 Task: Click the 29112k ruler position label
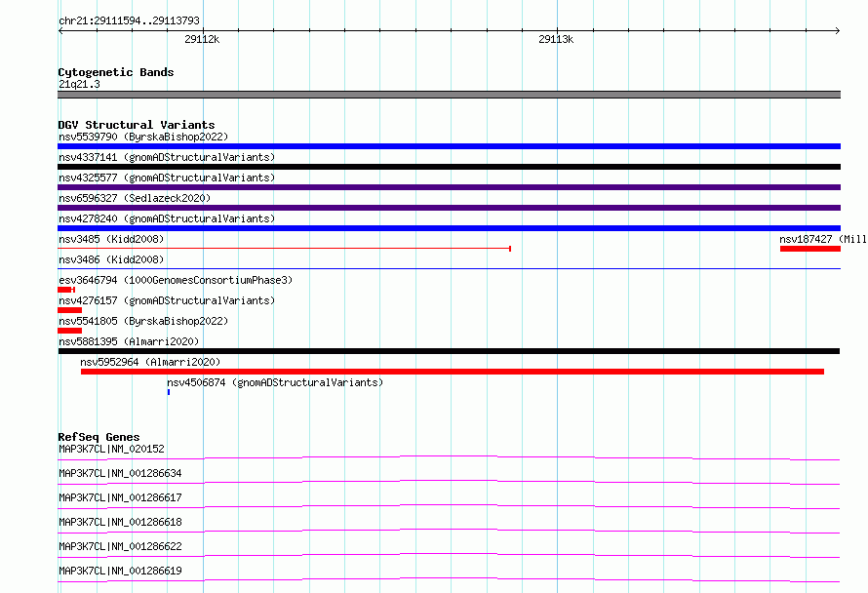[202, 39]
